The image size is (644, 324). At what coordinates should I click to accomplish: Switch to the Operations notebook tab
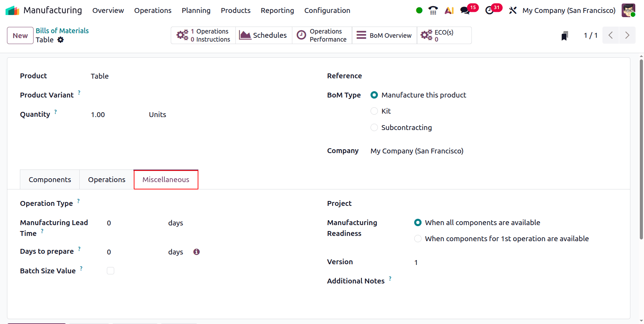coord(107,180)
